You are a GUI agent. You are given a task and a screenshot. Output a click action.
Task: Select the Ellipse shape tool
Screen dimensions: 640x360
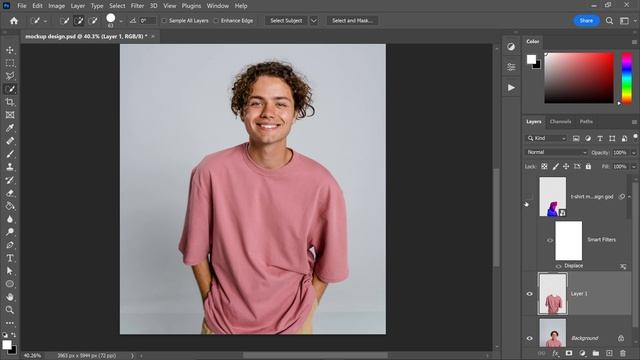[10, 284]
